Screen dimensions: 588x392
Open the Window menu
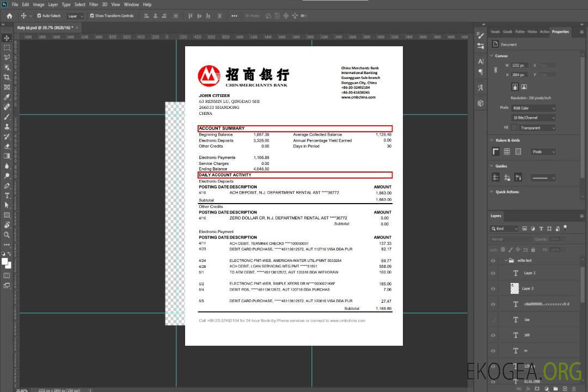(131, 4)
